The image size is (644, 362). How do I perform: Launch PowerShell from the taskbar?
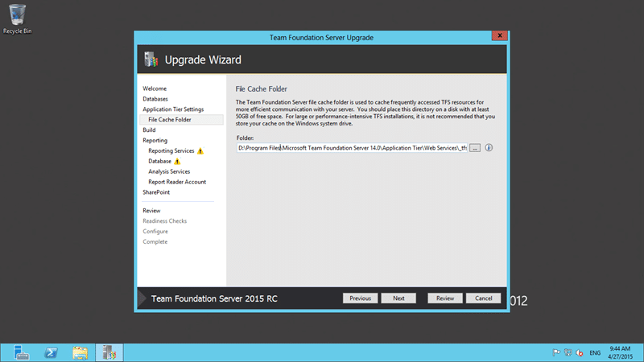click(x=51, y=352)
